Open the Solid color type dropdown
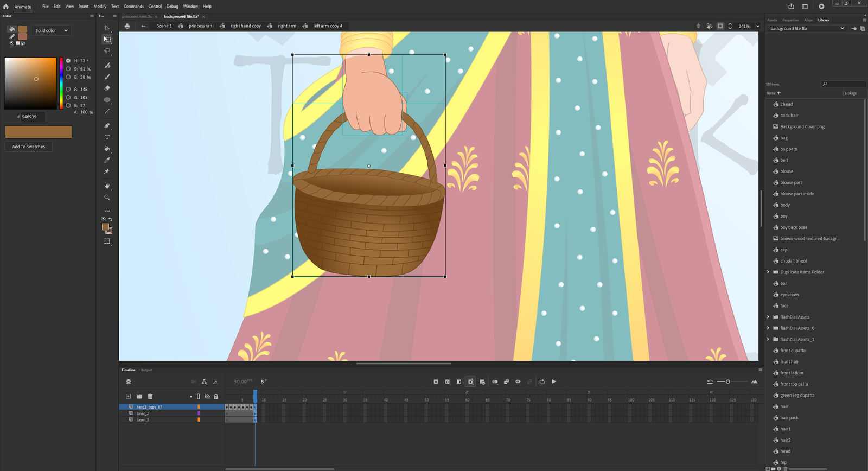Viewport: 868px width, 471px height. tap(52, 30)
